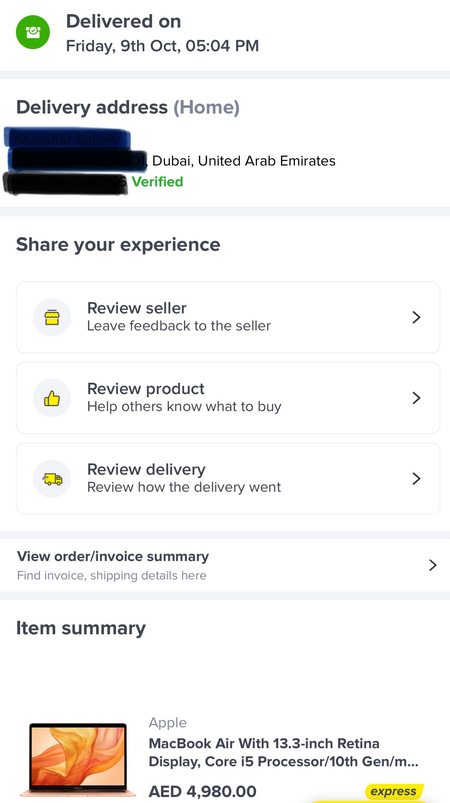Open the Review seller option
Image resolution: width=450 pixels, height=803 pixels.
coord(228,318)
